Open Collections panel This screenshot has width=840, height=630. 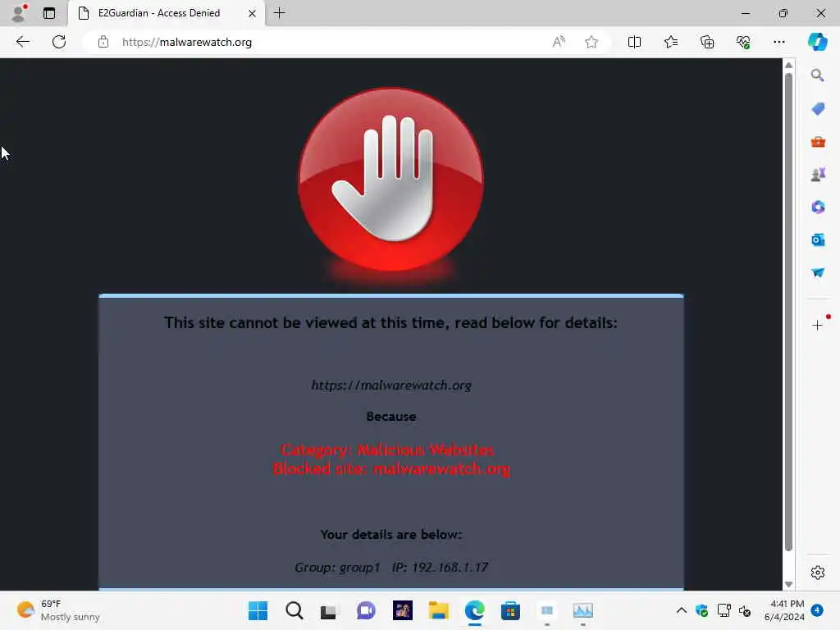[x=707, y=42]
